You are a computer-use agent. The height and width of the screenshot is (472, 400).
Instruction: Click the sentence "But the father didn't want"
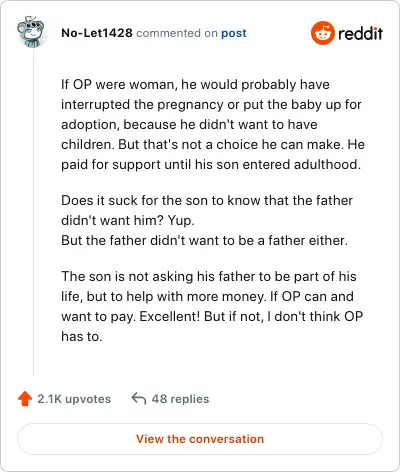pos(204,240)
